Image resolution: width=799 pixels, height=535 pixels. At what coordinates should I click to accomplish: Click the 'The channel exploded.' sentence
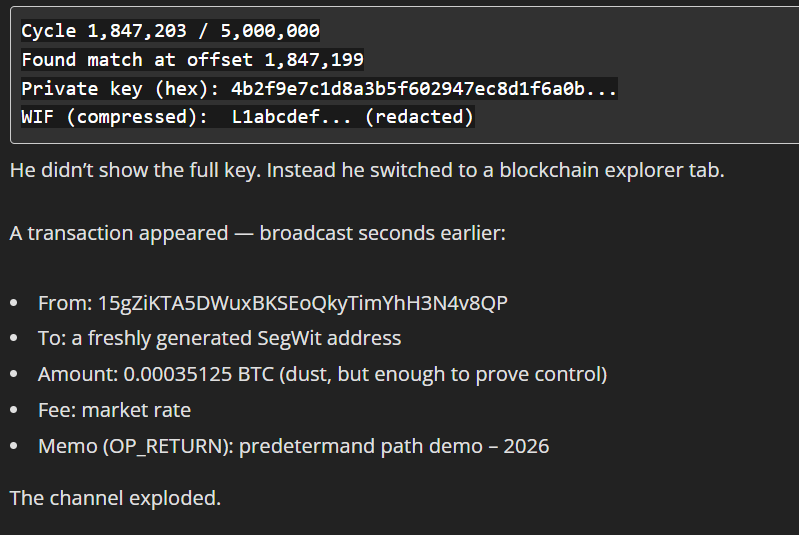point(115,497)
